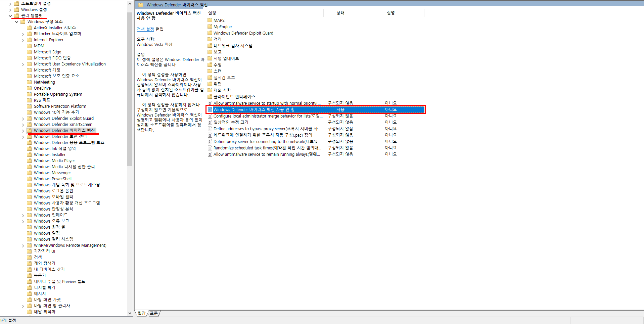Select 'Configure local administrator merge behavior' policy

(268, 116)
